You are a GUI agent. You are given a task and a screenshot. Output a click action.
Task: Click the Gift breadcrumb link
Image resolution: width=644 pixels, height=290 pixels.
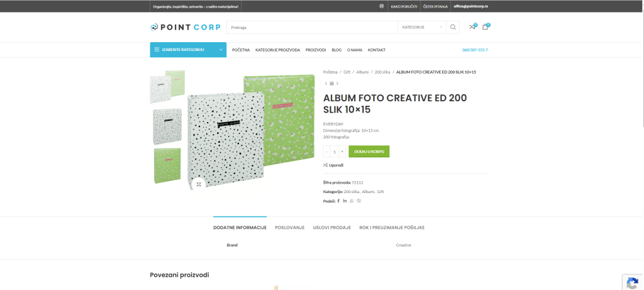pos(347,72)
